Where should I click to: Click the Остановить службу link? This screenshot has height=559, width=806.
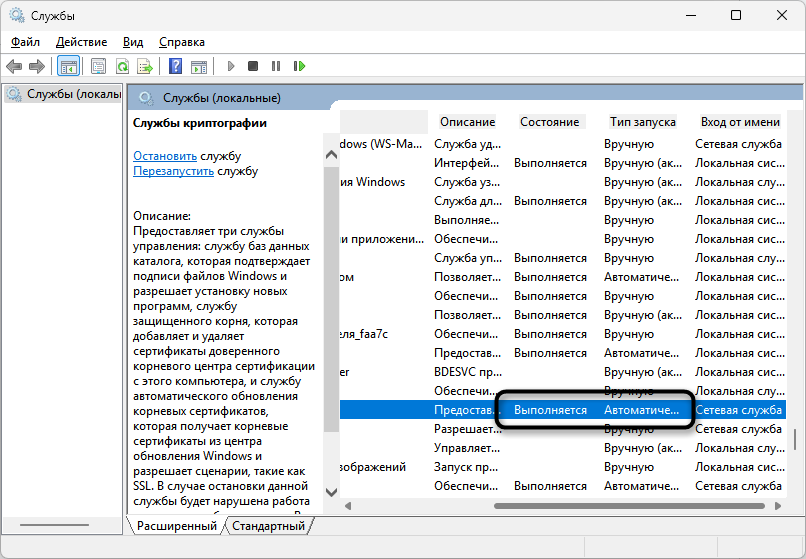click(165, 156)
